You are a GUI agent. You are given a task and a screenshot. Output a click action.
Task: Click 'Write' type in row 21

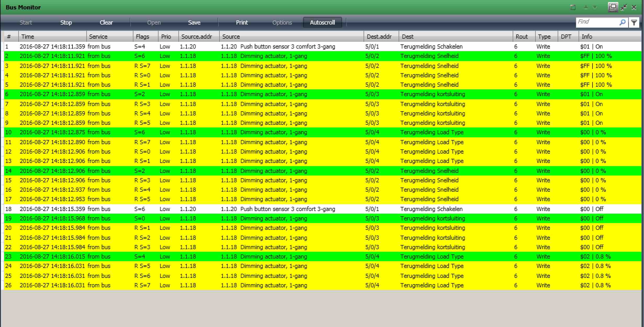[543, 238]
